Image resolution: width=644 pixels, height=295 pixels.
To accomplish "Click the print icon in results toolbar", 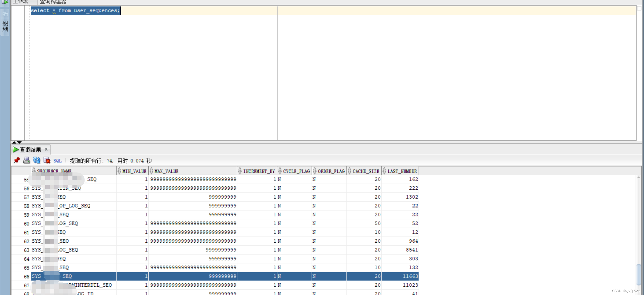I will (26, 160).
